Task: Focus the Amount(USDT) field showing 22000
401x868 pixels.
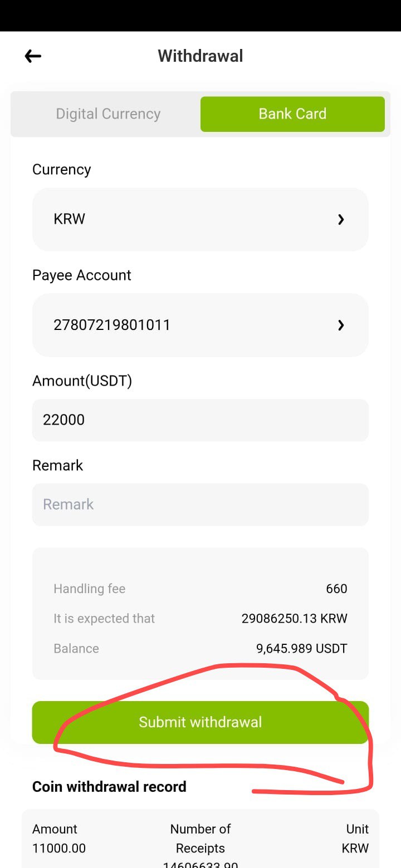Action: pyautogui.click(x=200, y=420)
